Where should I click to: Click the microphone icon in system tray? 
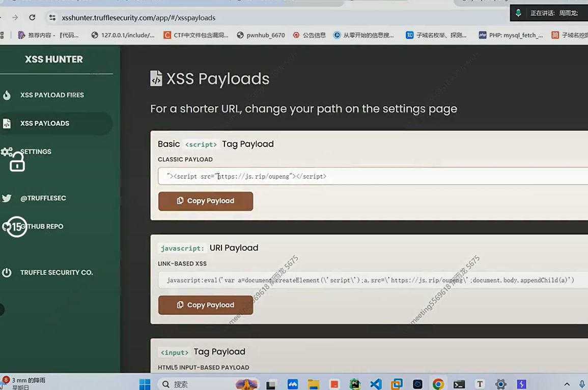[x=581, y=384]
